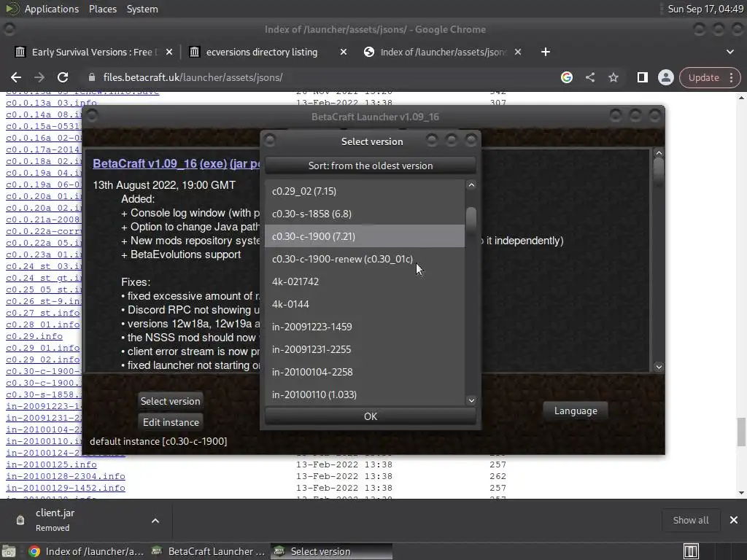Select version c0.30-c-1900-renew (c0.30_01c)

click(365, 259)
